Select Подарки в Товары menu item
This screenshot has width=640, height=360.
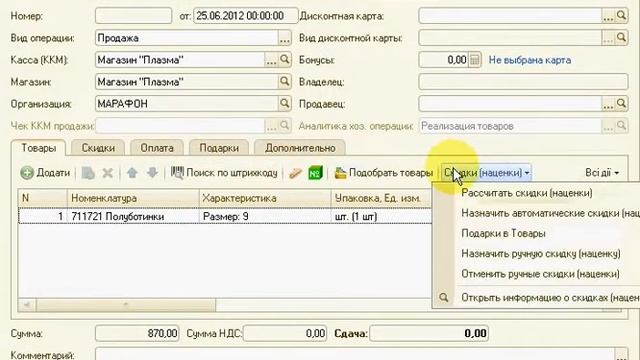coord(503,233)
